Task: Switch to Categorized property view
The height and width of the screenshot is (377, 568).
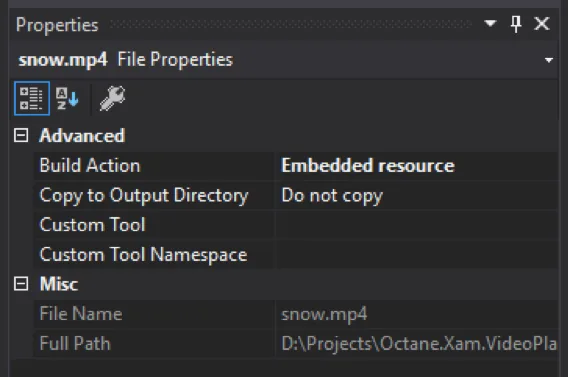Action: pos(32,98)
